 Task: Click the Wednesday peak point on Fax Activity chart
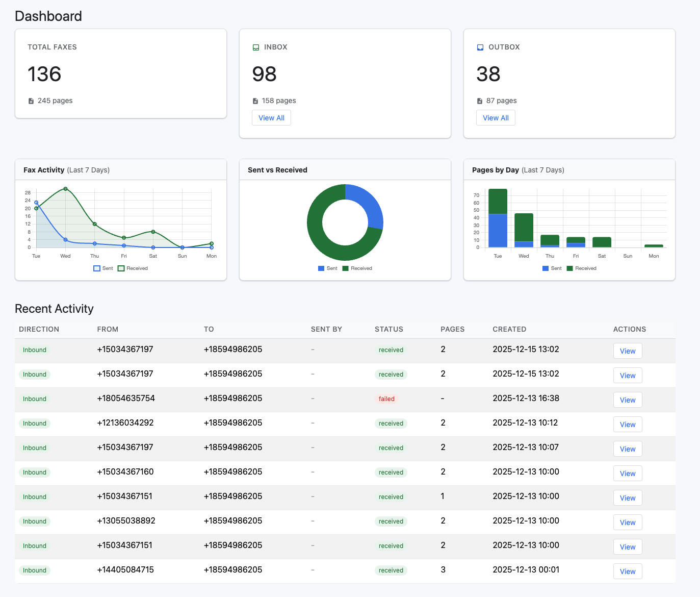coord(65,189)
